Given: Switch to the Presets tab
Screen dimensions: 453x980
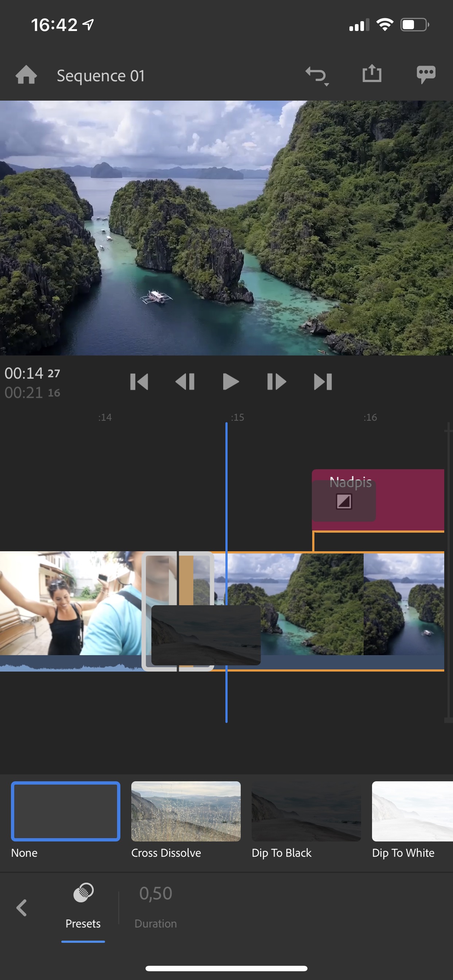Looking at the screenshot, I should pyautogui.click(x=83, y=908).
